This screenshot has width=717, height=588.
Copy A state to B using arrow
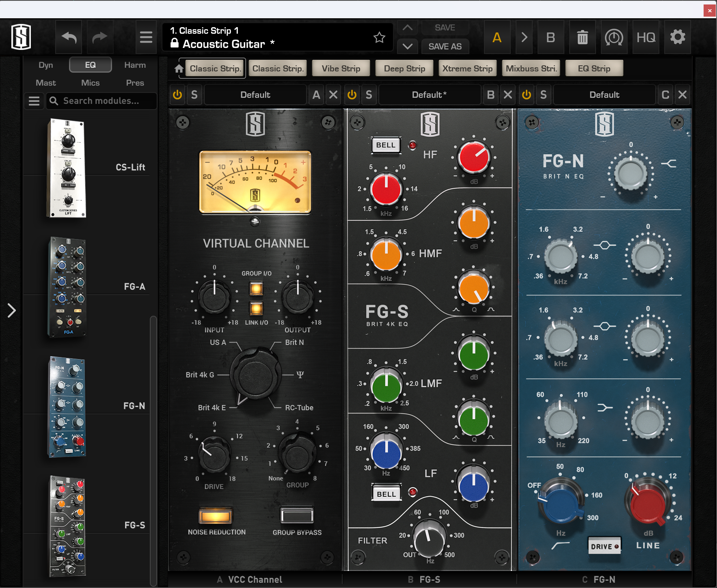(524, 37)
